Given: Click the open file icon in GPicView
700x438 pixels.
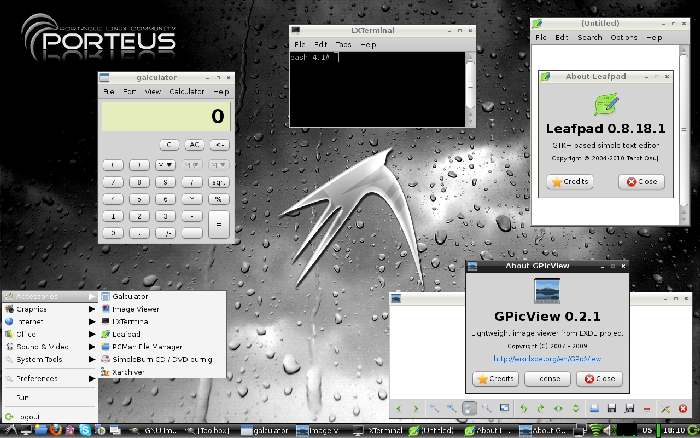Looking at the screenshot, I should 594,408.
